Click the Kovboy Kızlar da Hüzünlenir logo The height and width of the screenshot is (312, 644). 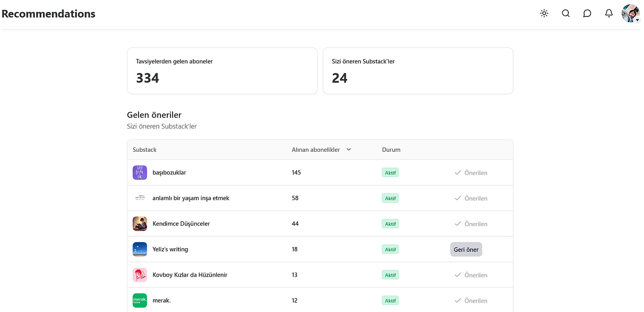(140, 275)
